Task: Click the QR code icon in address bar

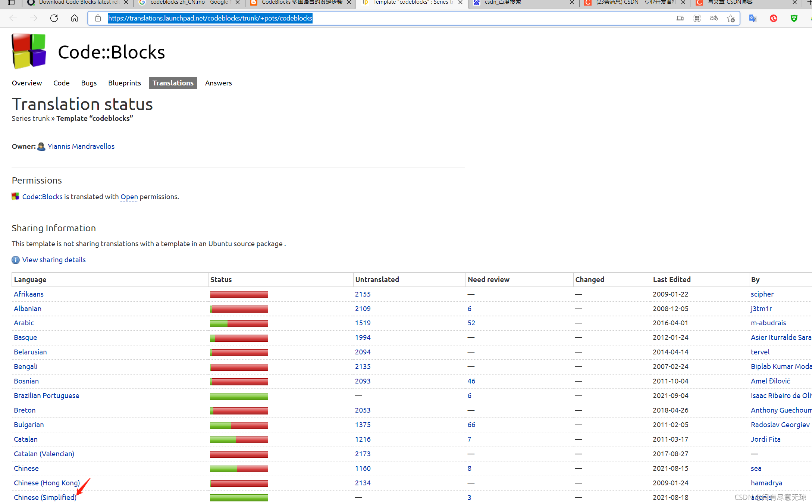Action: 697,18
